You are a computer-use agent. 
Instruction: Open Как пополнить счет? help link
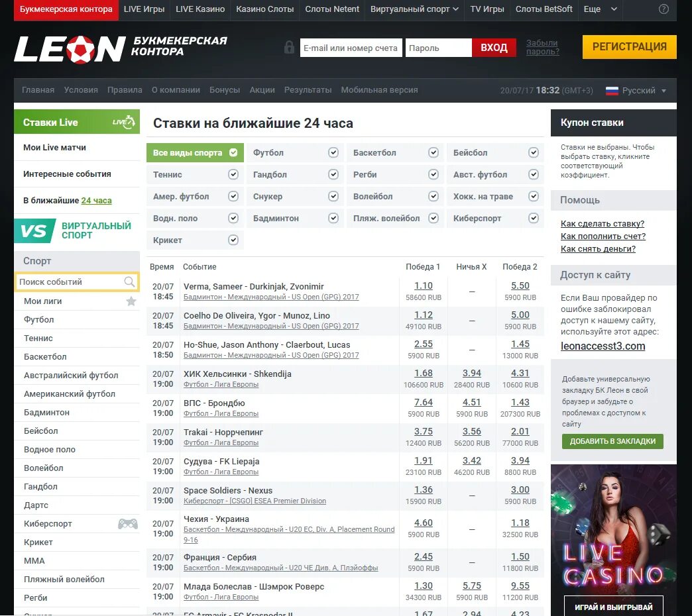click(x=603, y=236)
